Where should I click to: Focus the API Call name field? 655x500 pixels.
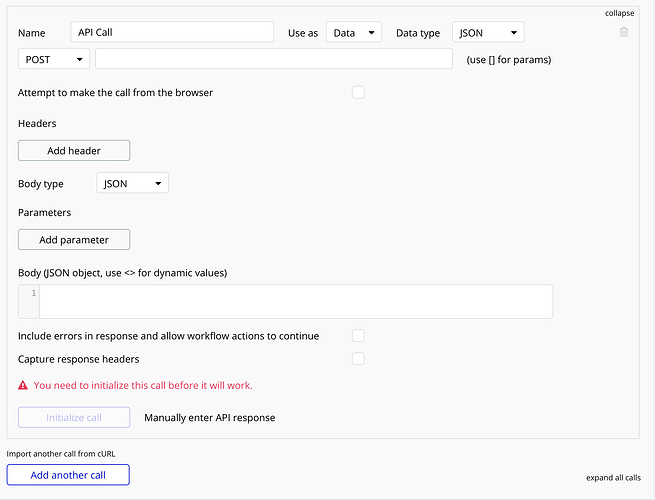click(172, 33)
